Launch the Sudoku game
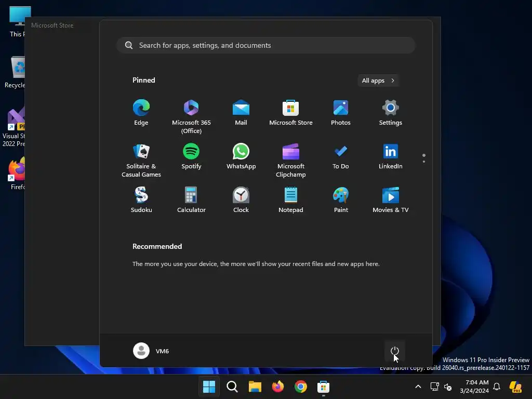 [141, 200]
